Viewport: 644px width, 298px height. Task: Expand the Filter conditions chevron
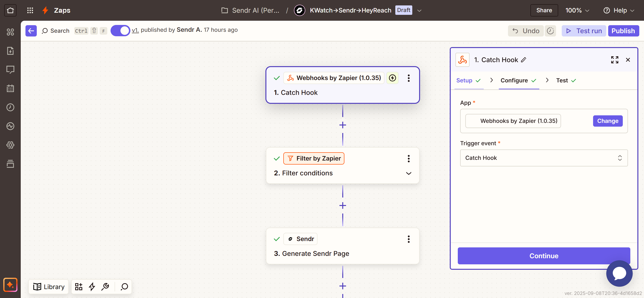[409, 173]
